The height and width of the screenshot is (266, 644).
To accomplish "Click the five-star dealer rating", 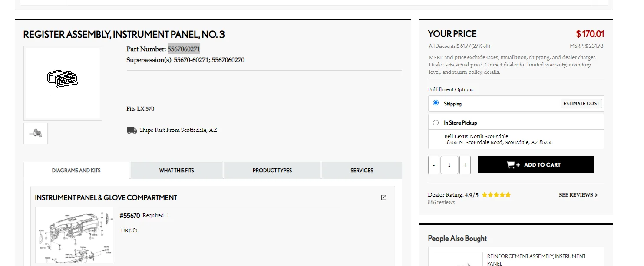I will tap(496, 195).
